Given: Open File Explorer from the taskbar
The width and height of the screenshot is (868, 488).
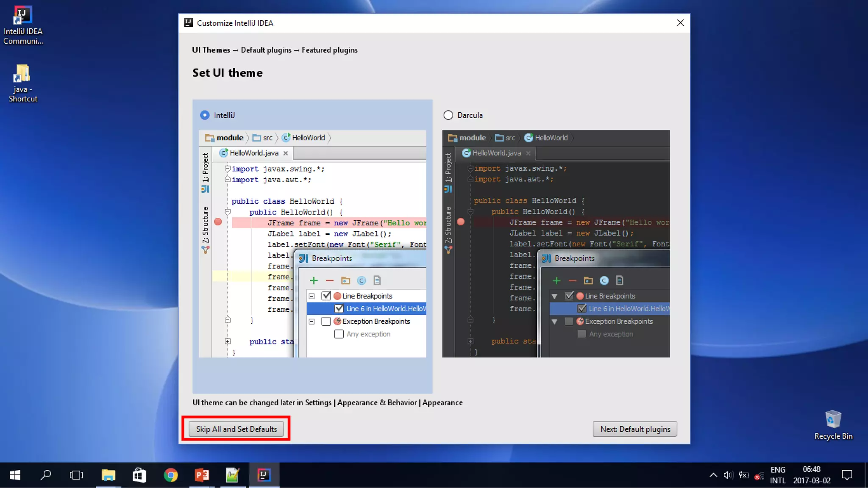Looking at the screenshot, I should pos(108,475).
